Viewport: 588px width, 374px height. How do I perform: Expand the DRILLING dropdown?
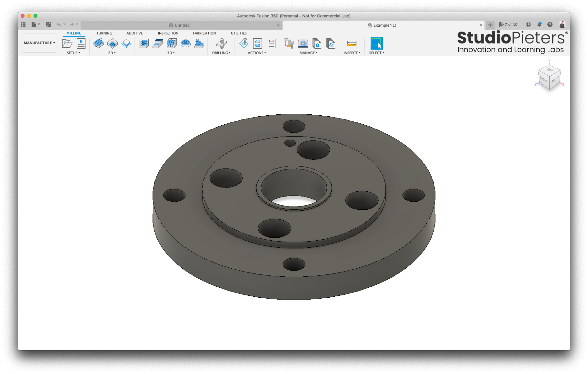[221, 53]
